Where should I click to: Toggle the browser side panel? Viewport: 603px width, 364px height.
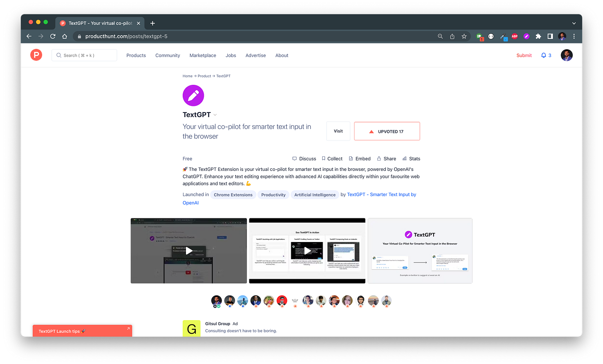click(550, 36)
